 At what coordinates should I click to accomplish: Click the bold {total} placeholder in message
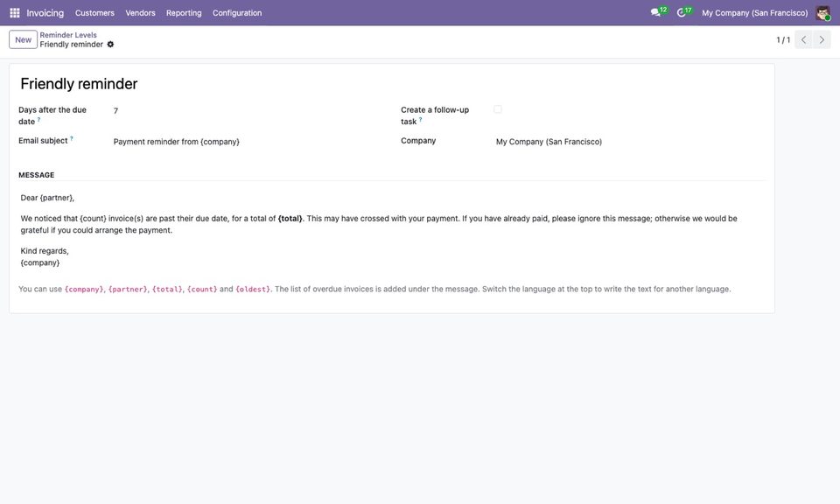coord(290,219)
